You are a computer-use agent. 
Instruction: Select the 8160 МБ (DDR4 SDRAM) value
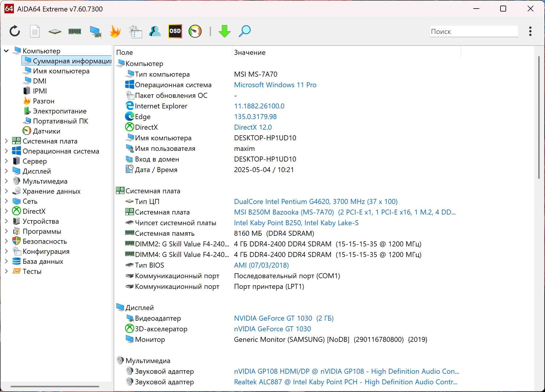[274, 233]
